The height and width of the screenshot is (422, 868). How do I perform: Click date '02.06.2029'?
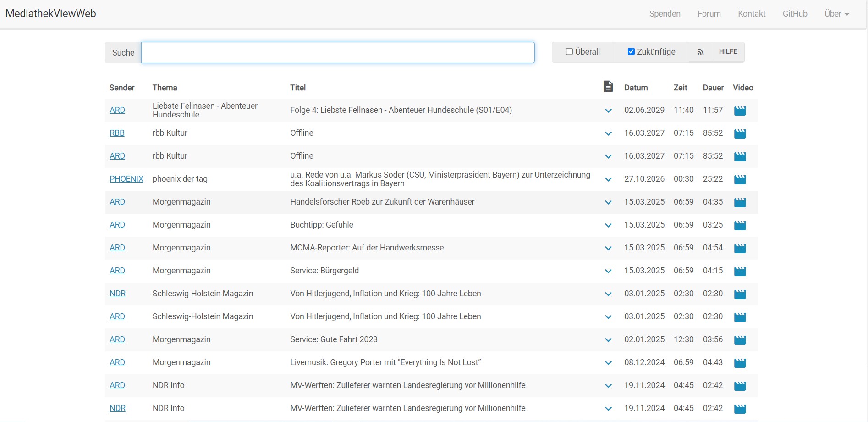pyautogui.click(x=644, y=110)
